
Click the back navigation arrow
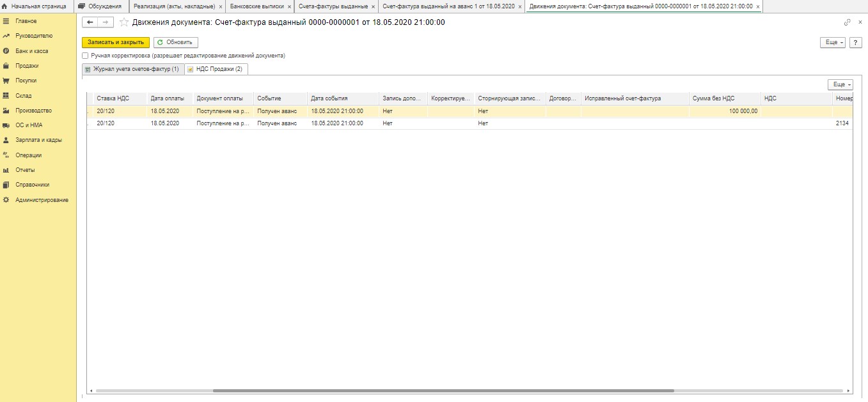click(x=90, y=22)
